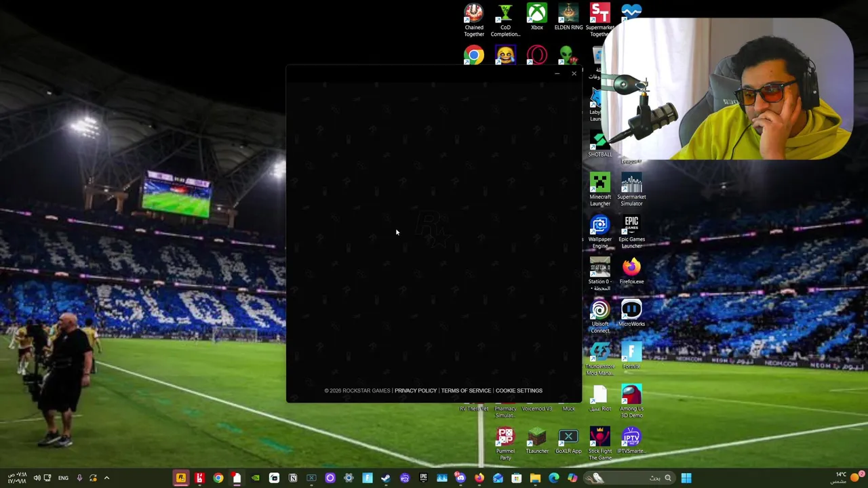This screenshot has width=868, height=488.
Task: Open IPTVSmarters desktop shortcut
Action: [631, 440]
